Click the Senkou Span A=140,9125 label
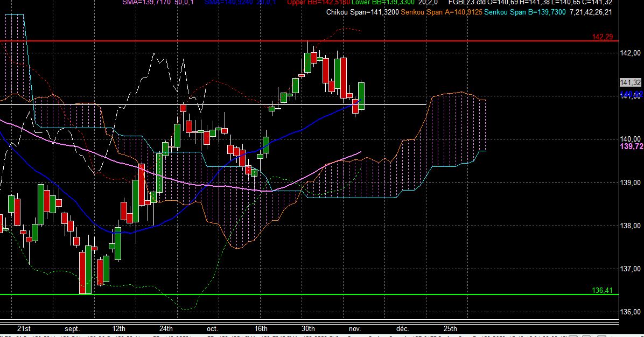 442,12
